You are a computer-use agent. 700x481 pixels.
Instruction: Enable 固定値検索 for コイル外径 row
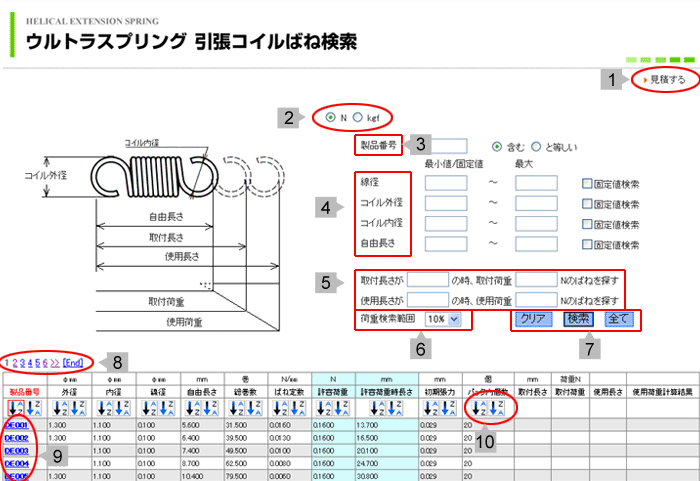pyautogui.click(x=587, y=204)
